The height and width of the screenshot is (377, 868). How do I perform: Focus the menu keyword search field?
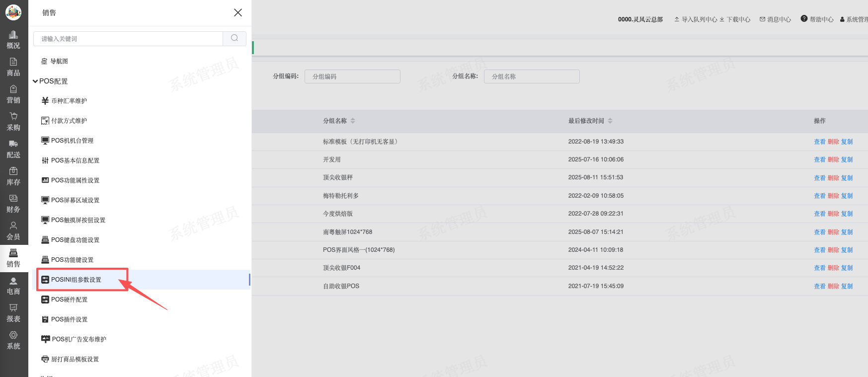point(128,39)
